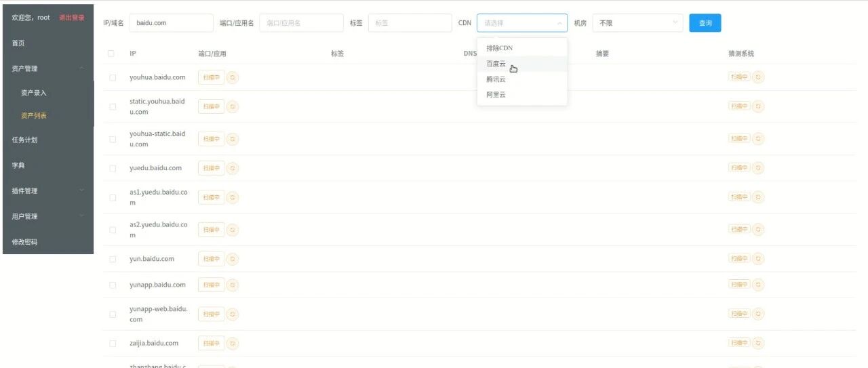Rescan guessed system for yunapp.baidu.com
868x368 pixels.
(758, 284)
